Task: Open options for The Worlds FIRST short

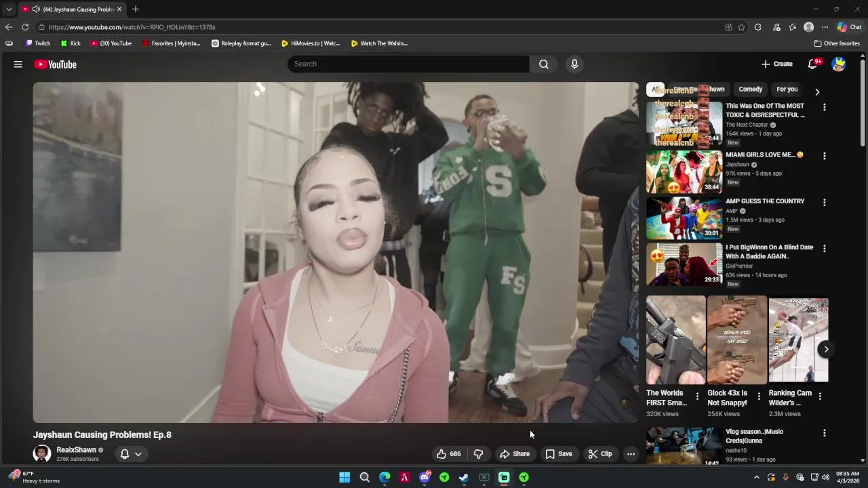Action: point(697,396)
